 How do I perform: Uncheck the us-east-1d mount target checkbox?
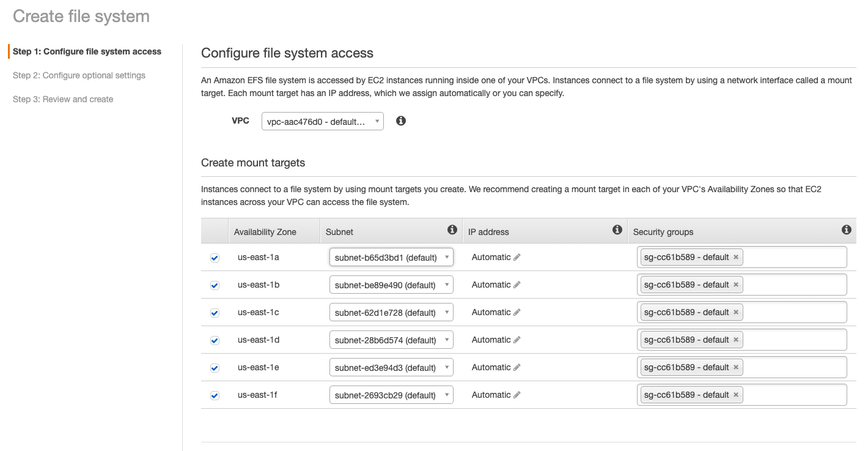tap(215, 340)
